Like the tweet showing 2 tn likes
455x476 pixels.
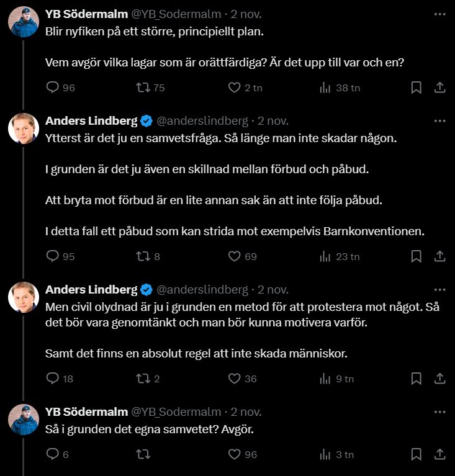[235, 88]
